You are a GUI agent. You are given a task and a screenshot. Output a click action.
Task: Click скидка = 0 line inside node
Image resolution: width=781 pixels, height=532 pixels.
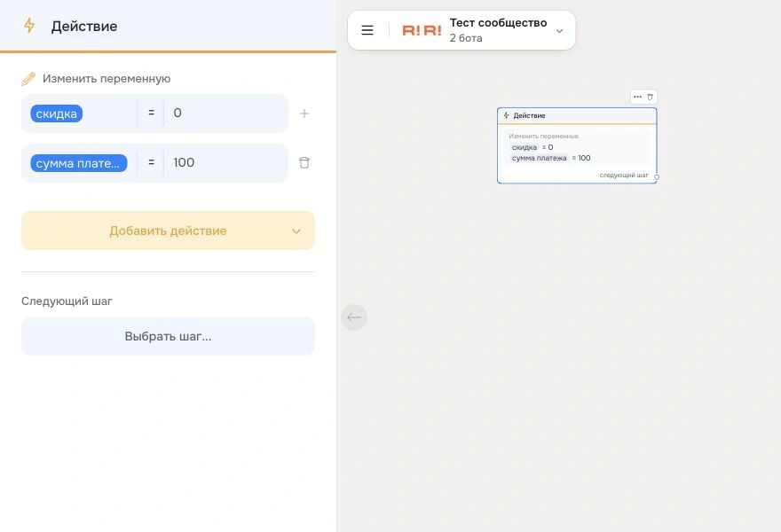click(532, 147)
